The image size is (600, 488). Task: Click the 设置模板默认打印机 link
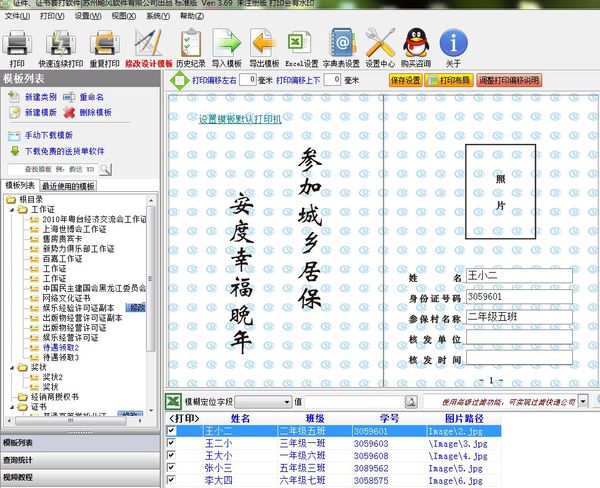click(x=240, y=119)
